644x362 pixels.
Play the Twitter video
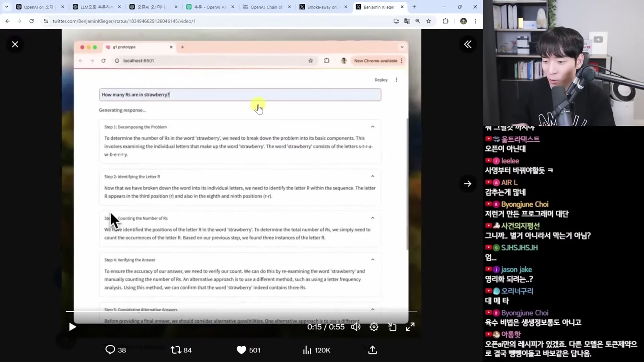tap(72, 327)
